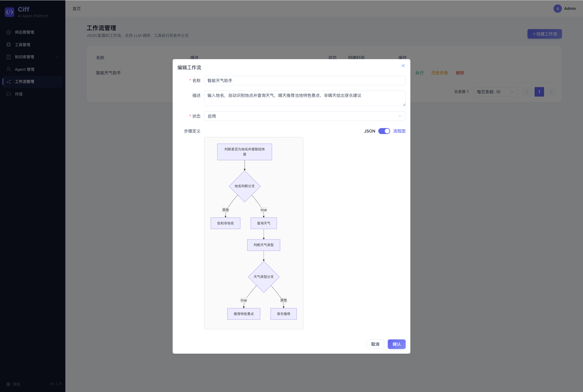
Task: Open 供应商管理 in the sidebar
Action: click(x=32, y=32)
